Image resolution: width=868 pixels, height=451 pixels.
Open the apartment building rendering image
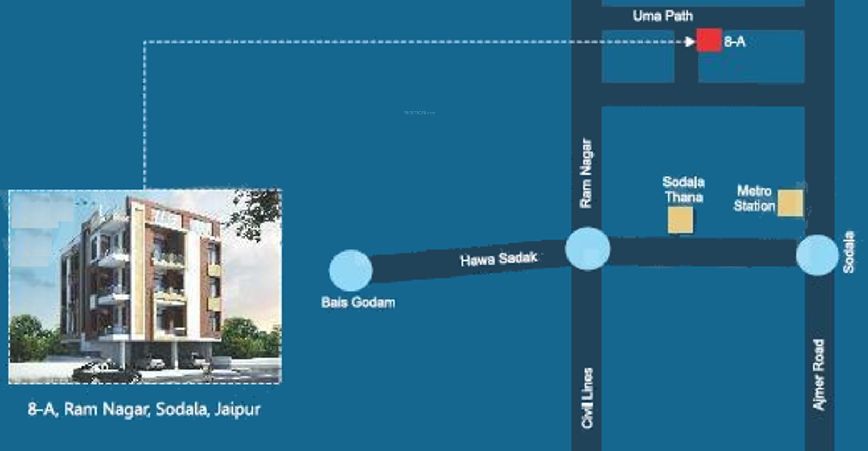(145, 286)
